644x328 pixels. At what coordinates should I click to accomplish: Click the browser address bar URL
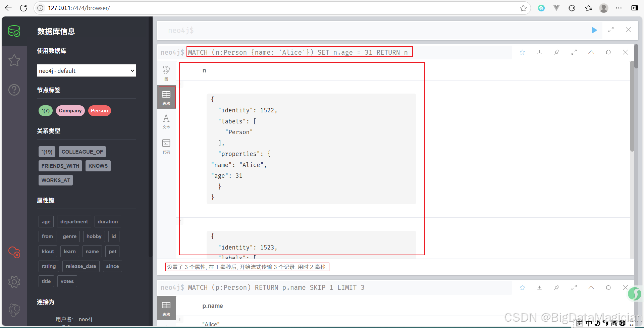(79, 8)
